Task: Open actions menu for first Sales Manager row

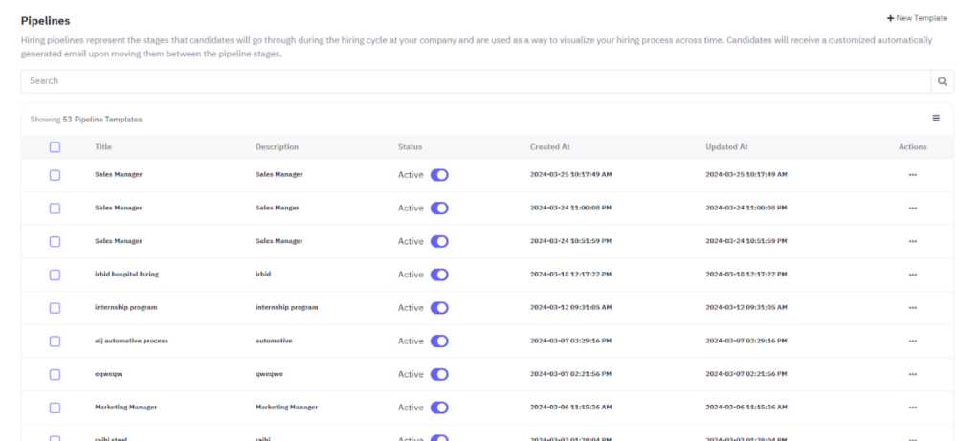Action: 912,175
